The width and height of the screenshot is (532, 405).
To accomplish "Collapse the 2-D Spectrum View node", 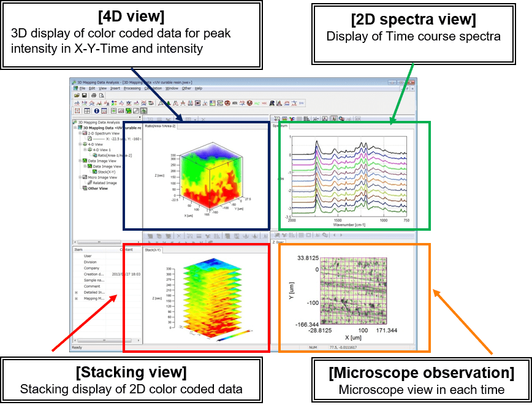I will [80, 133].
